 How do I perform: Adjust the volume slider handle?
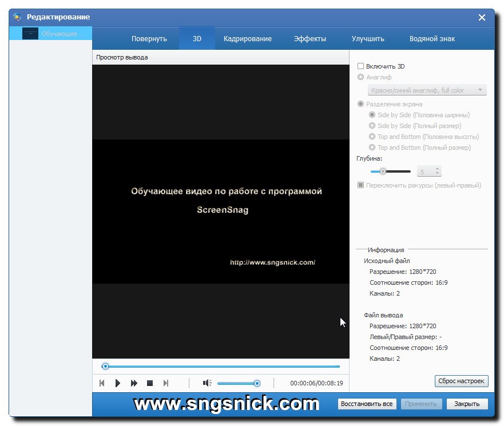tap(257, 383)
